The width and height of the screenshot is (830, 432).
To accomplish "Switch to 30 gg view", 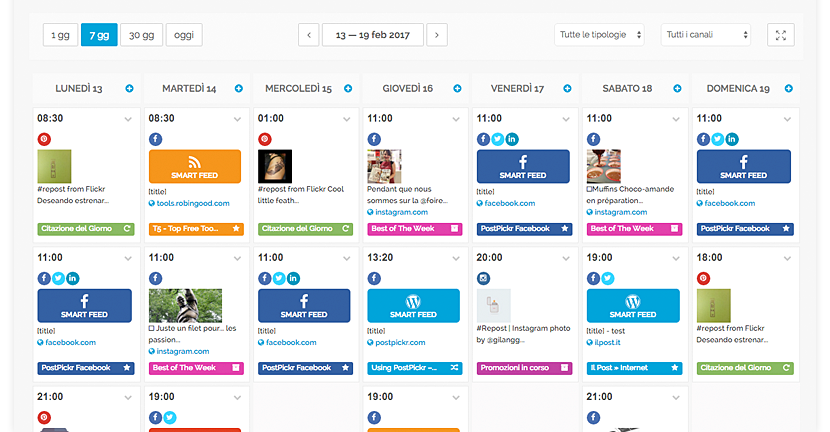I will (x=141, y=35).
